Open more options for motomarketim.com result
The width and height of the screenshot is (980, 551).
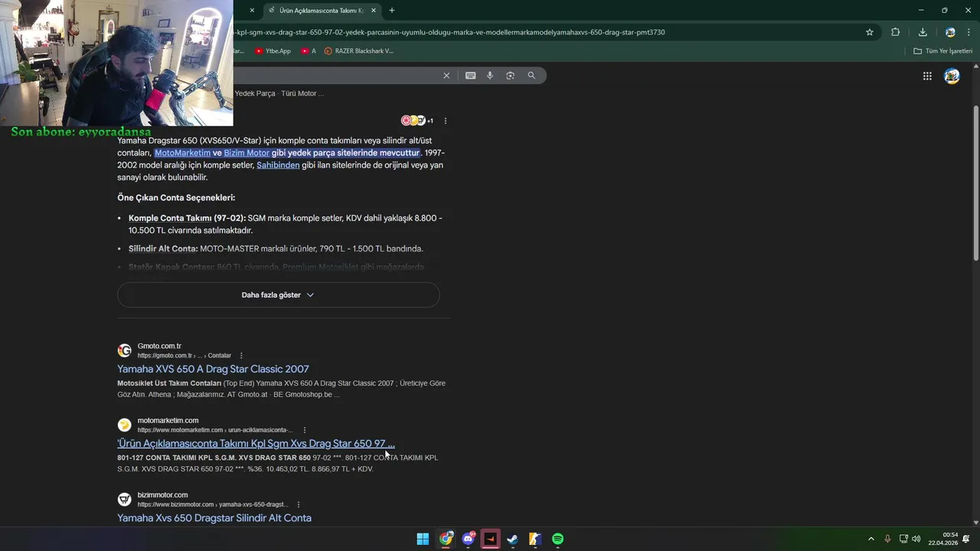pyautogui.click(x=305, y=429)
